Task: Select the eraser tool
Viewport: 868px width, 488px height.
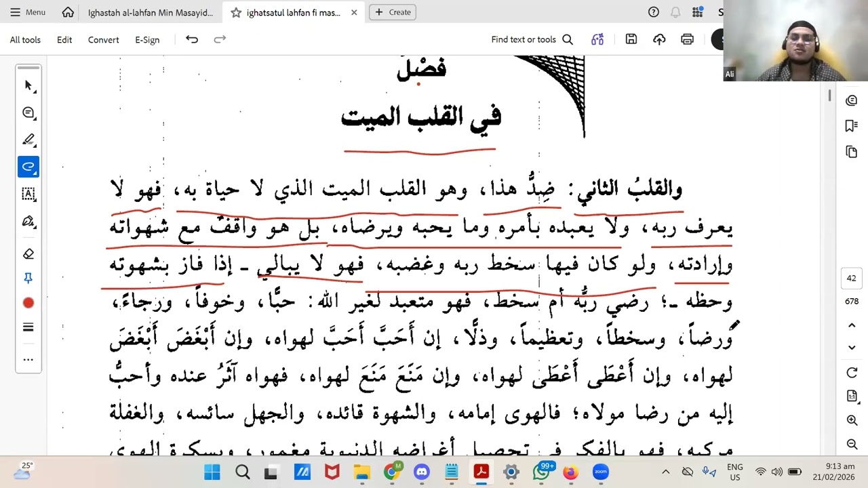Action: click(x=28, y=253)
